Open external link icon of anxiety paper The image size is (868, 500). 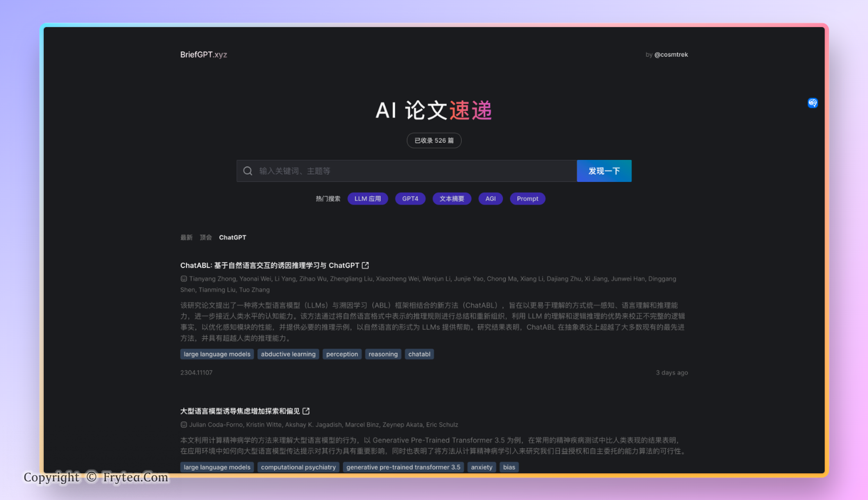coord(306,411)
